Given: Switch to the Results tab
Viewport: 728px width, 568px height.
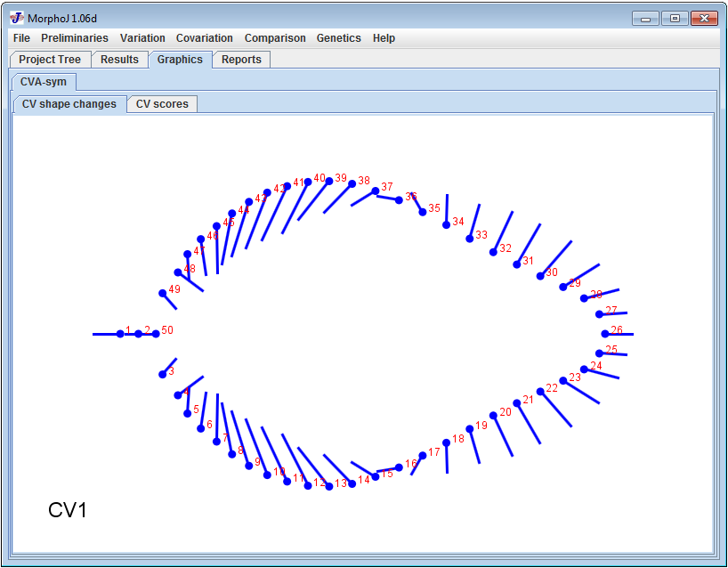Looking at the screenshot, I should [119, 59].
